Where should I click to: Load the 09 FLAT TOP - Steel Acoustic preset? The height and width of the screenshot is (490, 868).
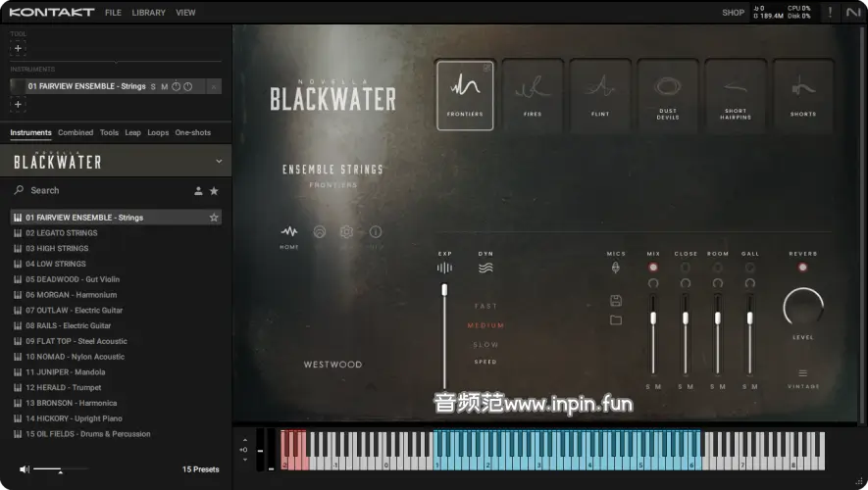[x=117, y=341]
